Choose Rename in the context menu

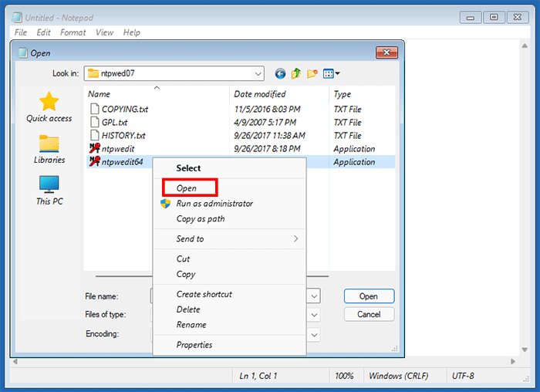click(191, 325)
